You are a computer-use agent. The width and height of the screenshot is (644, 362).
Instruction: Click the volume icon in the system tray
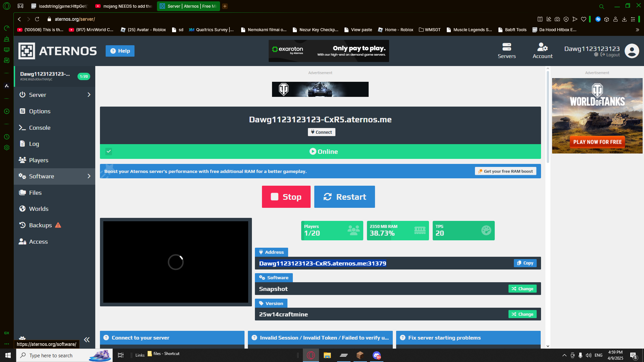click(x=589, y=355)
